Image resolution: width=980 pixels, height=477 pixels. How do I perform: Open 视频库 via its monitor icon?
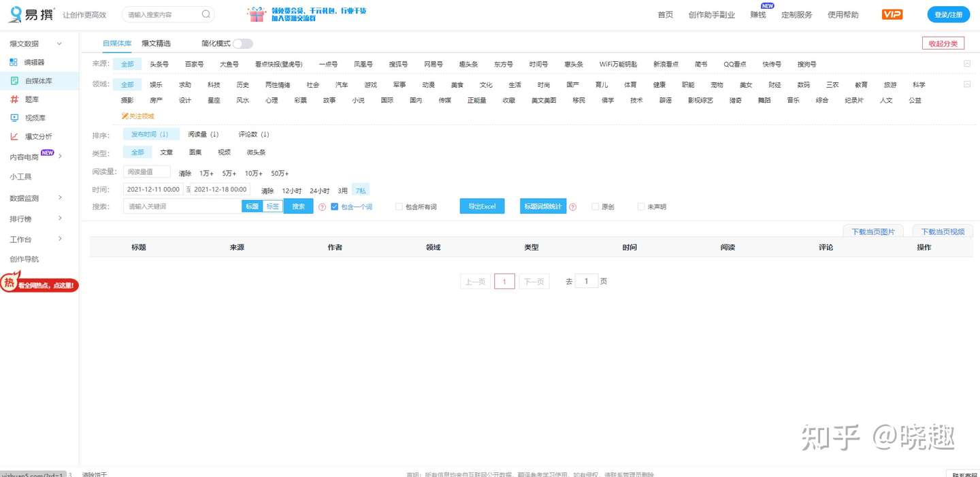(x=14, y=118)
